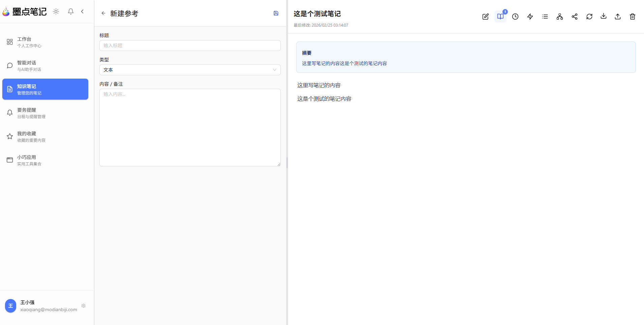The width and height of the screenshot is (644, 325).
Task: Open user settings gear beside 王小强
Action: tap(83, 306)
